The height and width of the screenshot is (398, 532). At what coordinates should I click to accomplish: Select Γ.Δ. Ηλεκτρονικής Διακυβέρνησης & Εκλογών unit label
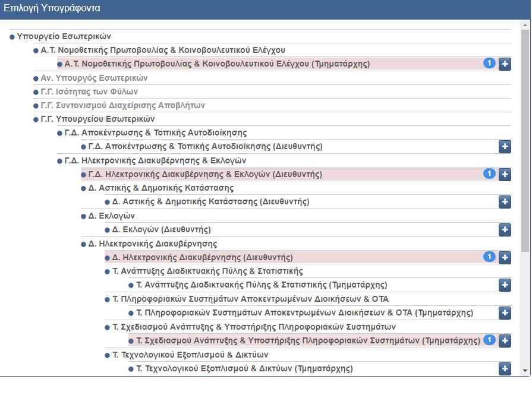click(155, 160)
